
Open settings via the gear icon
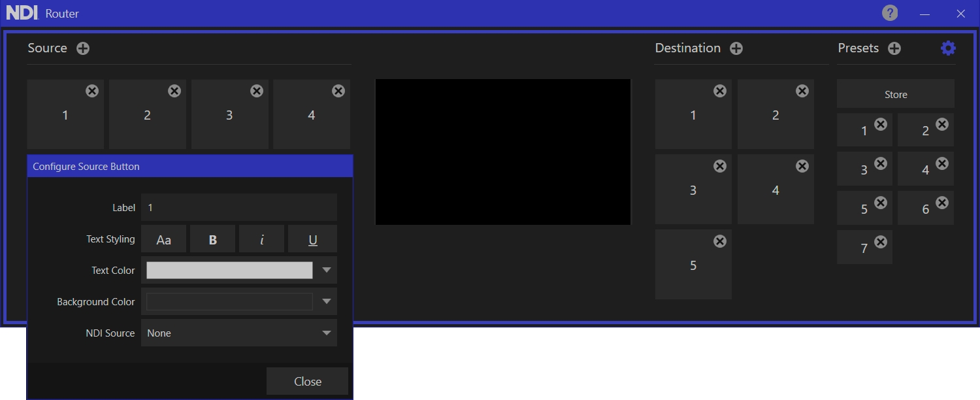(x=948, y=48)
